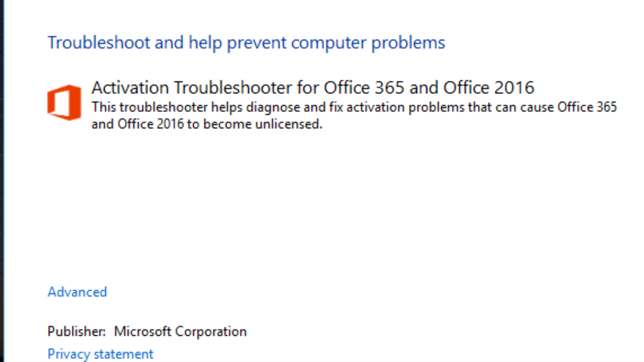This screenshot has height=362, width=644.
Task: Open the Privacy statement link
Action: [100, 354]
